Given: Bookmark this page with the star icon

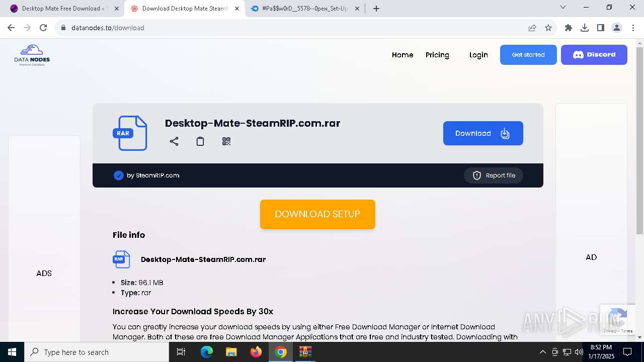Looking at the screenshot, I should 548,28.
